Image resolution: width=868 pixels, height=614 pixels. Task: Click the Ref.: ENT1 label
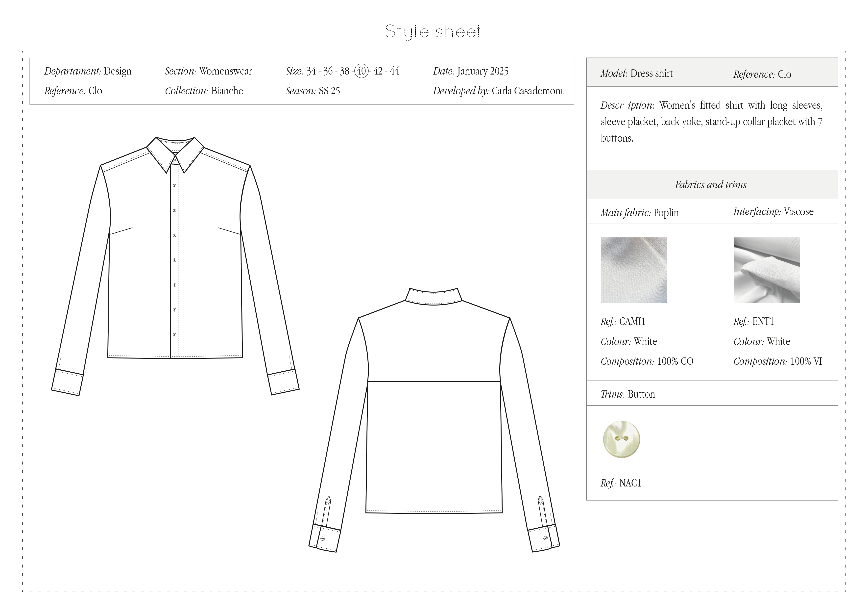(753, 321)
